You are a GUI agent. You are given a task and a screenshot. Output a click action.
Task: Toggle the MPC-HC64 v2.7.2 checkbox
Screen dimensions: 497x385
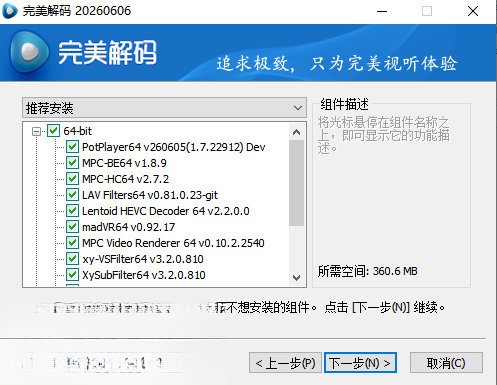pos(72,179)
